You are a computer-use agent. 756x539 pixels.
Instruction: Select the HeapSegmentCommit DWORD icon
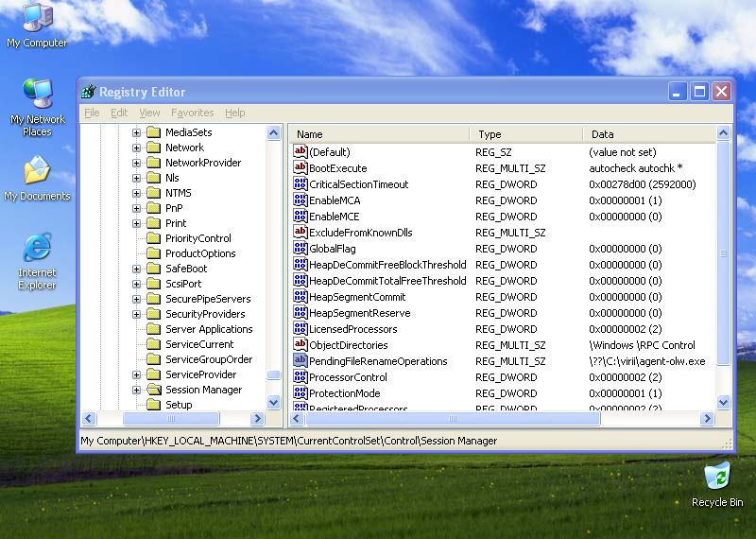(300, 296)
